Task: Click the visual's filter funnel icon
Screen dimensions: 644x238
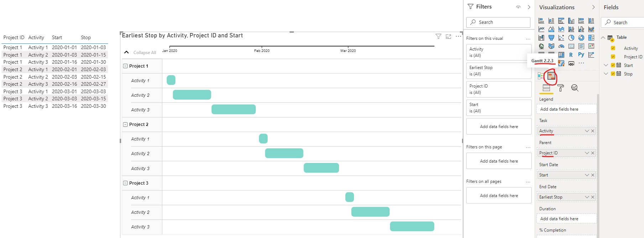Action: pyautogui.click(x=438, y=36)
